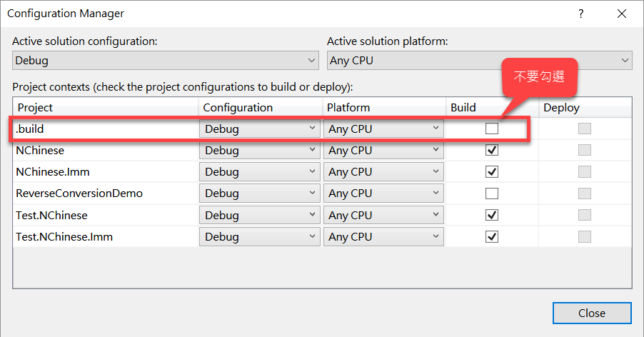Uncheck Build for NChinese.Imm project

pyautogui.click(x=492, y=172)
